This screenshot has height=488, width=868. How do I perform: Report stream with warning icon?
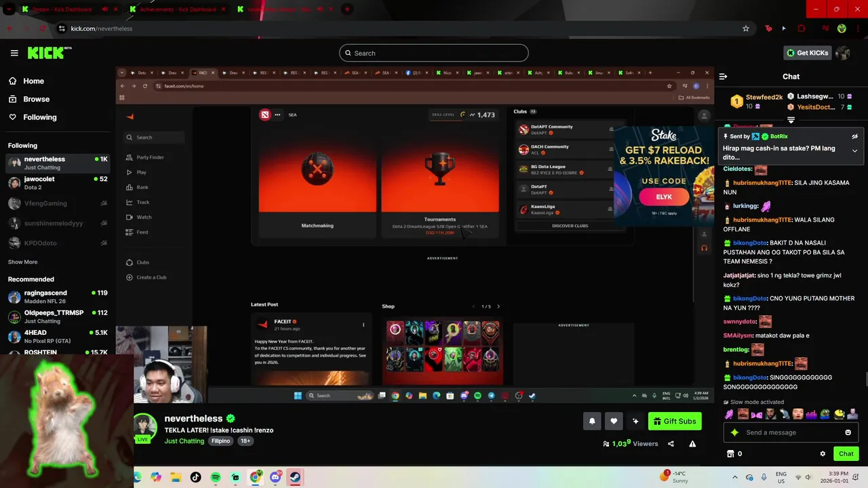[692, 444]
